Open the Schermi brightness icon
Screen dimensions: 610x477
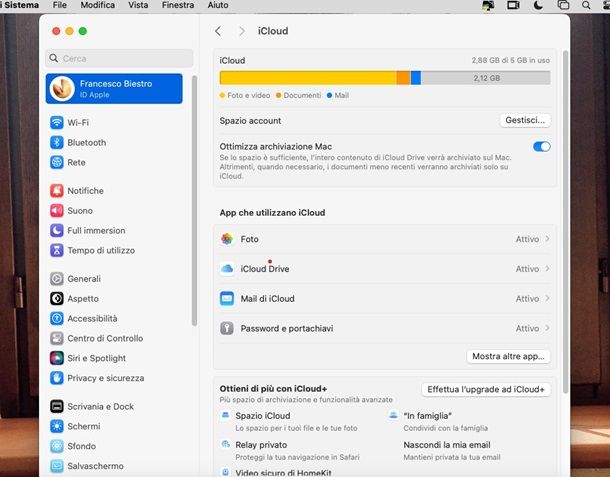click(57, 426)
